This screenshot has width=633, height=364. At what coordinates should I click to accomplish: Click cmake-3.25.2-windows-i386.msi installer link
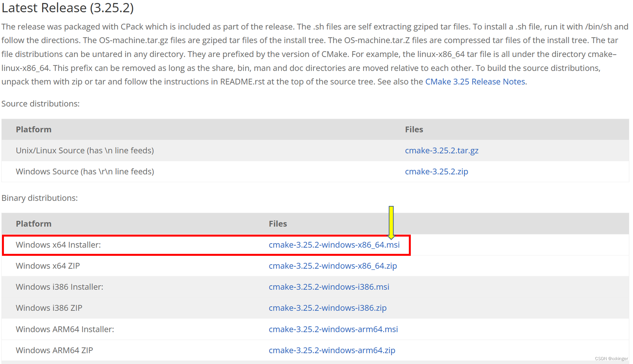[329, 287]
